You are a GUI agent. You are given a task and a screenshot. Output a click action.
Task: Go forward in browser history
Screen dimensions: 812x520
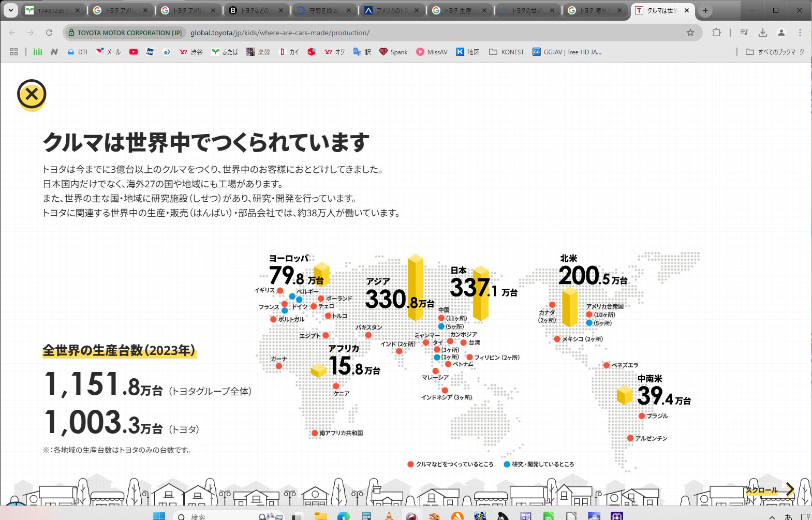click(31, 33)
